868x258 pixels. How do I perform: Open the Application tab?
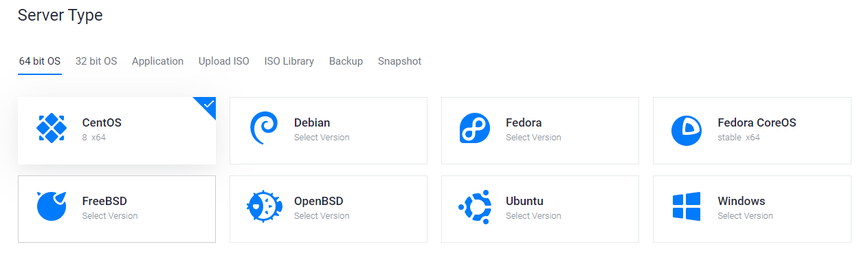[158, 61]
